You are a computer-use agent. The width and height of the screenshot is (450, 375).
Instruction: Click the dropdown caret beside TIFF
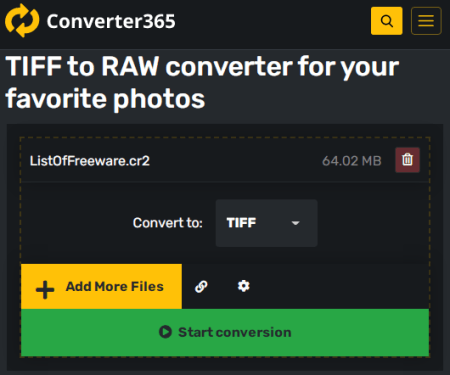[295, 223]
